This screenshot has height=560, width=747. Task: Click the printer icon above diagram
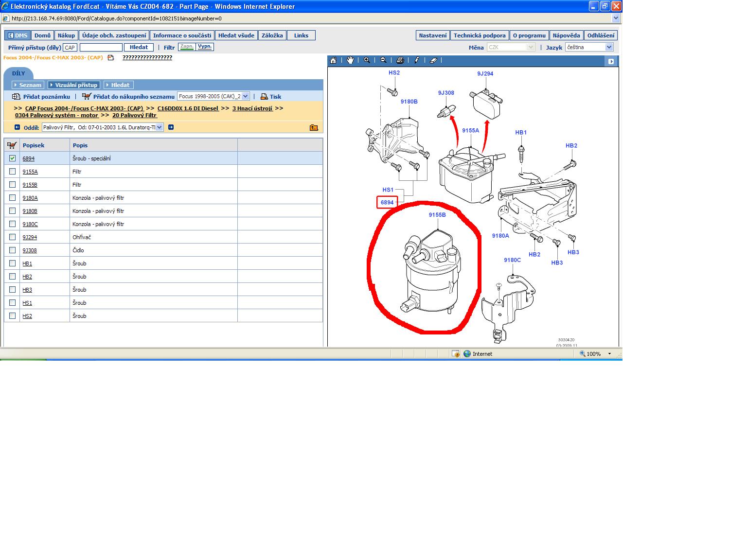coord(400,60)
